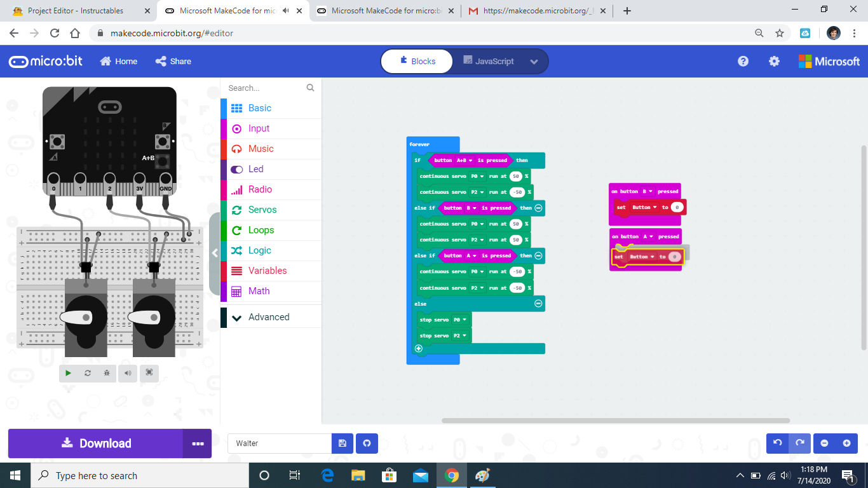Open the Logic blocks category
Image resolution: width=868 pixels, height=488 pixels.
click(271, 250)
